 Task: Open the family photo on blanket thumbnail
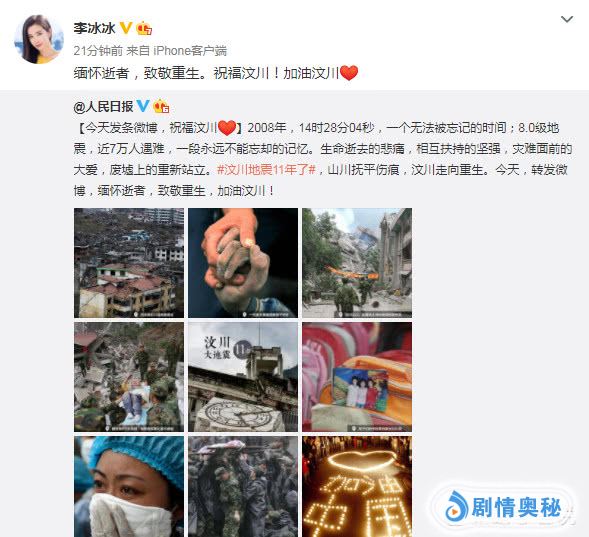357,377
